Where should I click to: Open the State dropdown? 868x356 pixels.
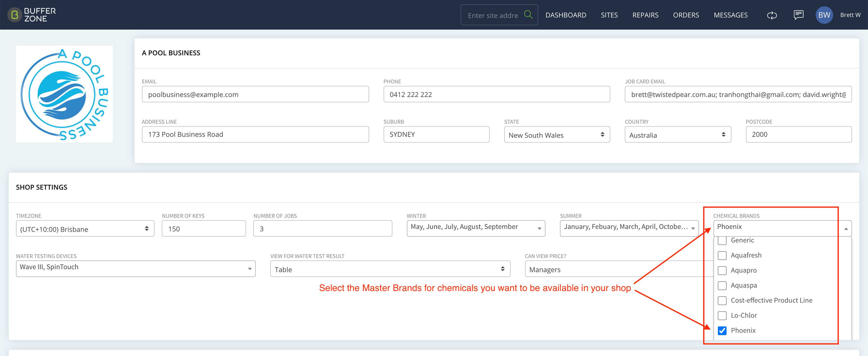[x=557, y=134]
